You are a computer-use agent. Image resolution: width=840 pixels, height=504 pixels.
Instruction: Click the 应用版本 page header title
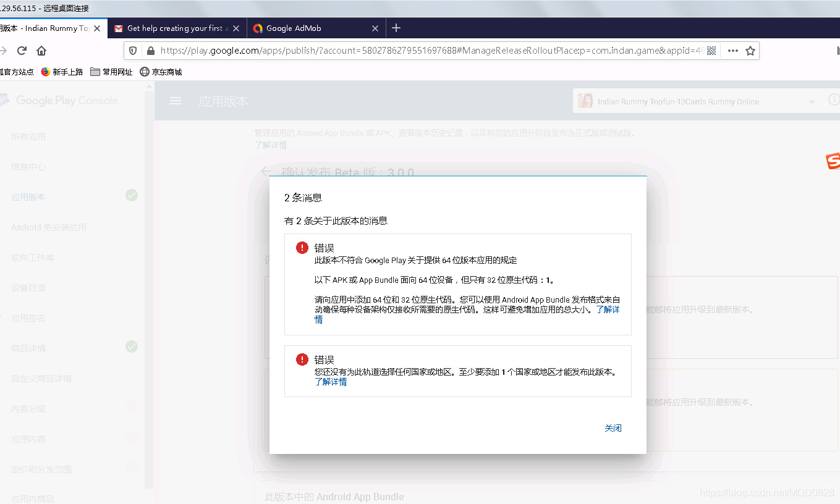[x=223, y=101]
